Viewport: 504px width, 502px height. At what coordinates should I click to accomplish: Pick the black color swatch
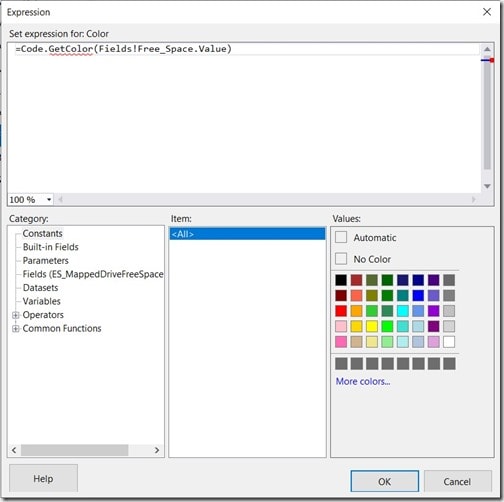341,280
